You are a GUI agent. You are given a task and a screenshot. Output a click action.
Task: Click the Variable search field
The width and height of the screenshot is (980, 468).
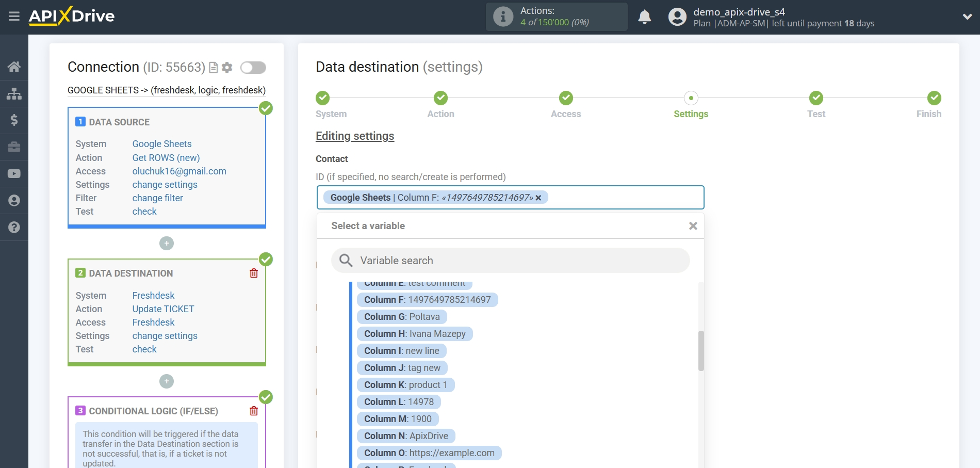[x=511, y=261]
